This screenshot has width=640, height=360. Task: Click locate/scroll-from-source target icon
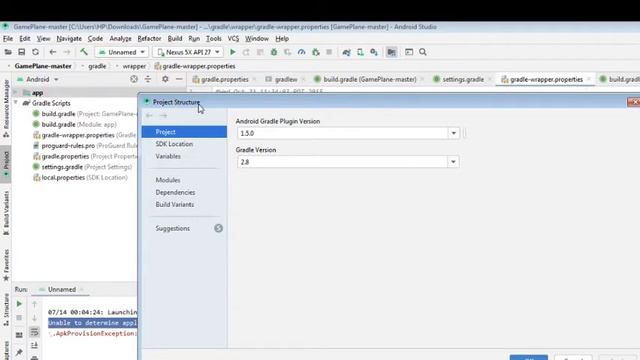134,79
